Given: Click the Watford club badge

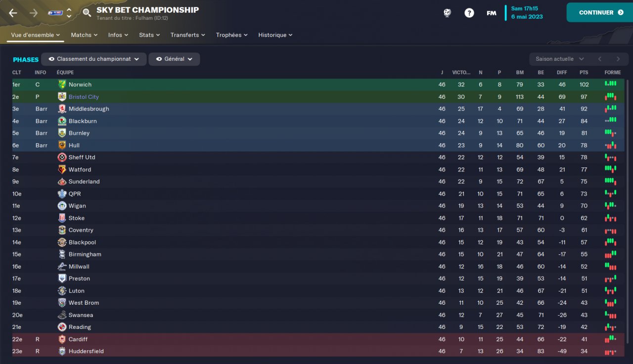Looking at the screenshot, I should (x=62, y=169).
